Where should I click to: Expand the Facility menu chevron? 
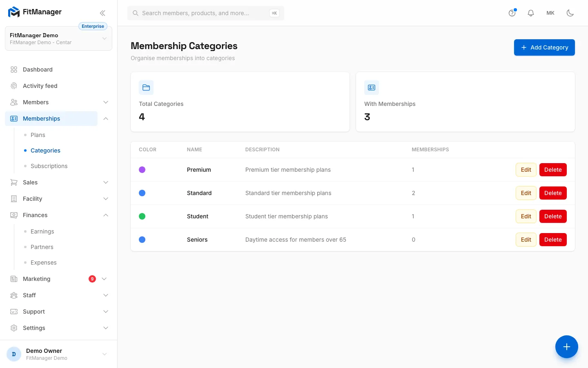point(106,199)
